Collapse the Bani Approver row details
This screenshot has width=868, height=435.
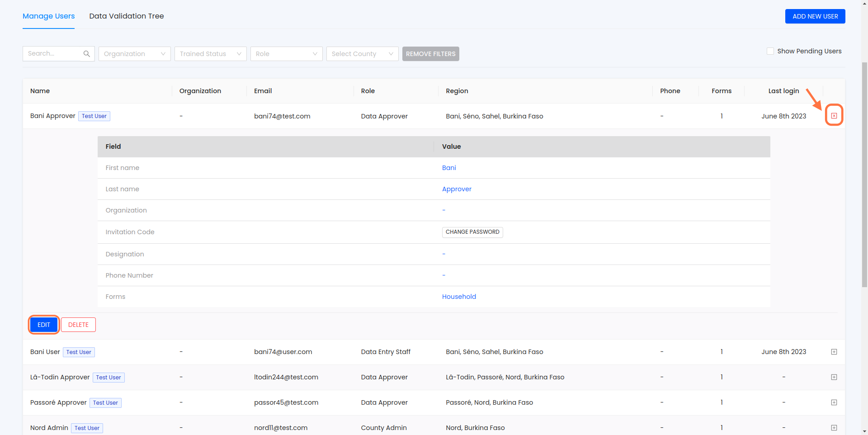(834, 116)
